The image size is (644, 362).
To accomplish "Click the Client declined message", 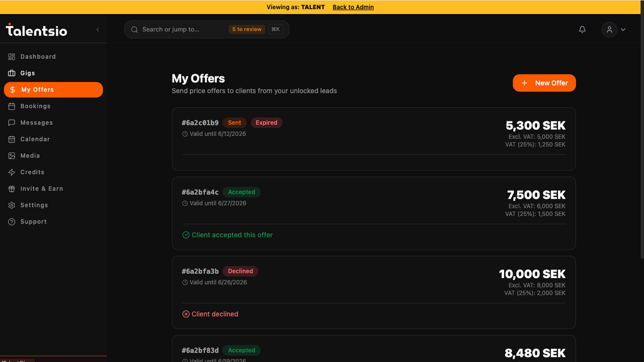I will pos(210,314).
